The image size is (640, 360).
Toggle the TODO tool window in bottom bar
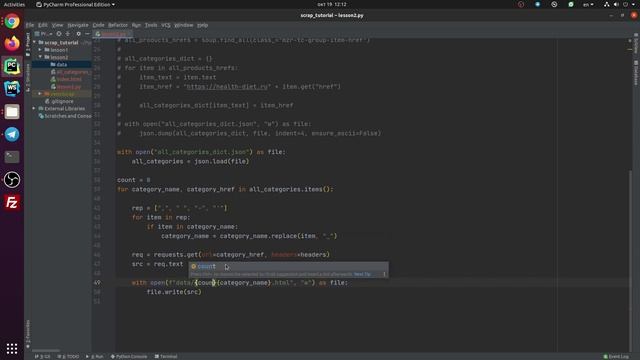[68, 356]
